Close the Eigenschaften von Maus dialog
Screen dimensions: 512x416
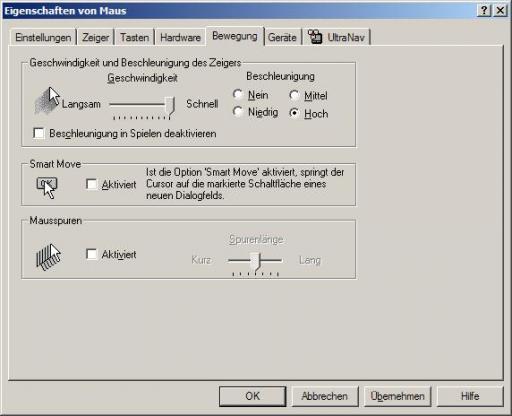[500, 10]
